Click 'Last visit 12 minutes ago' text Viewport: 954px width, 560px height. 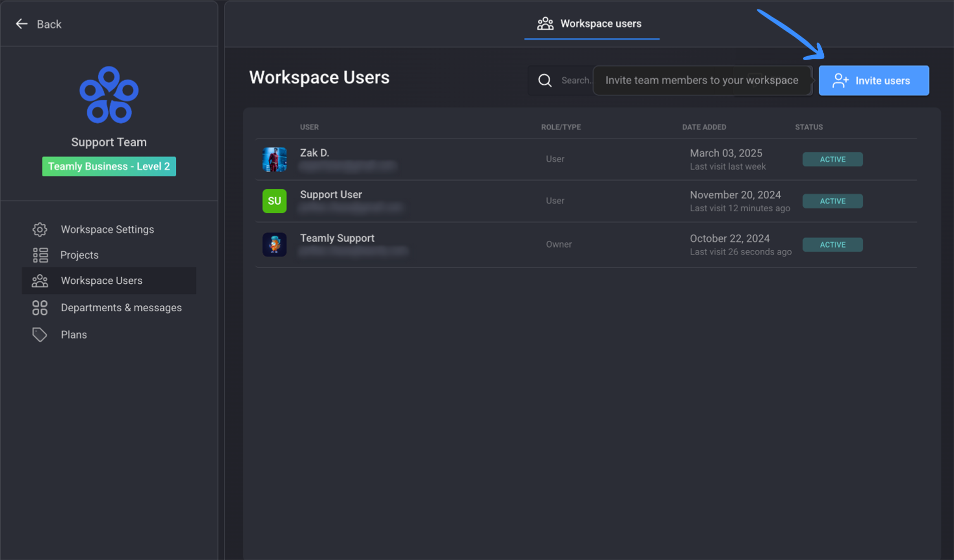pyautogui.click(x=740, y=208)
